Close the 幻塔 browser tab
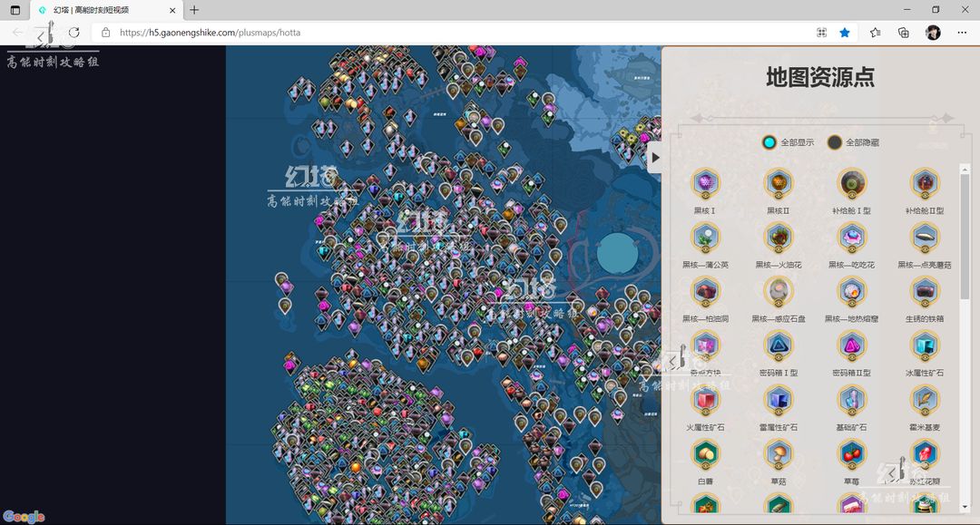Image resolution: width=980 pixels, height=525 pixels. 172,10
